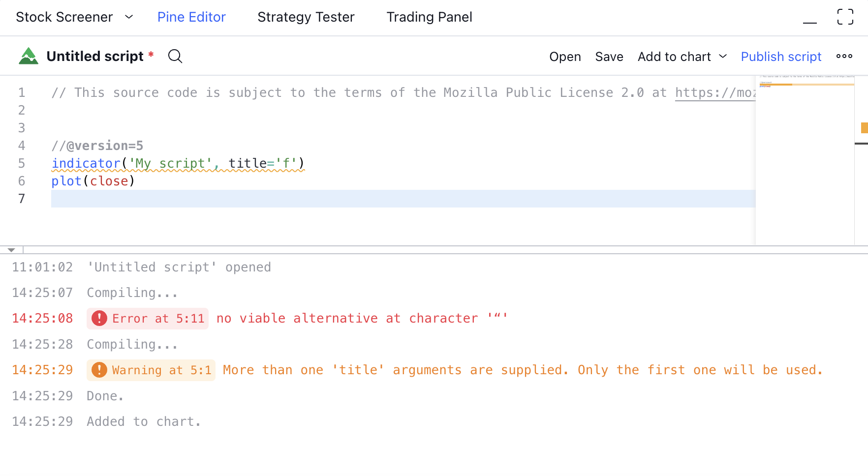
Task: Open the Stock Screener tab
Action: point(64,17)
